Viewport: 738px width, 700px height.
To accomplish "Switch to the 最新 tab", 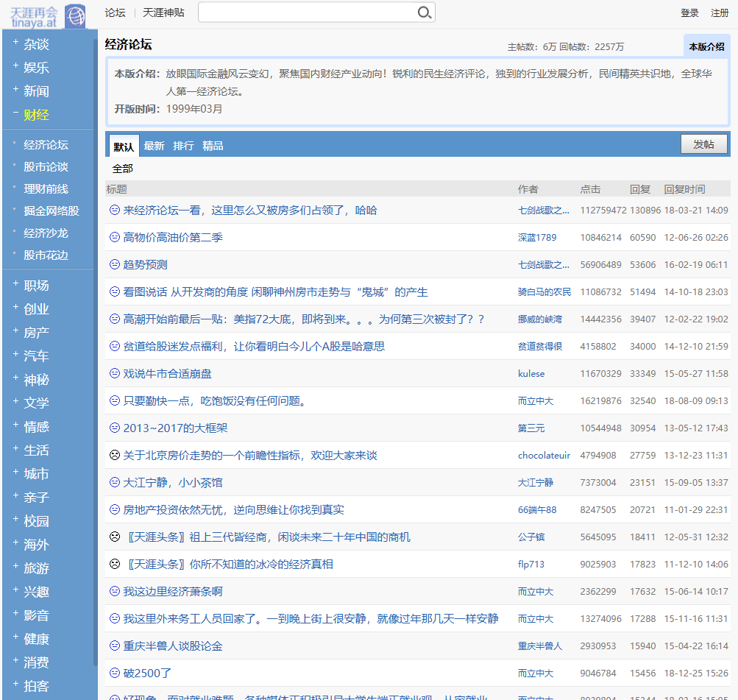I will (155, 145).
